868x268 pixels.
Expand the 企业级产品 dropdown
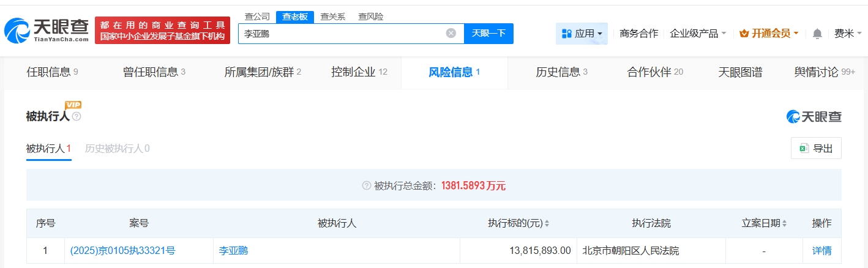coord(698,34)
